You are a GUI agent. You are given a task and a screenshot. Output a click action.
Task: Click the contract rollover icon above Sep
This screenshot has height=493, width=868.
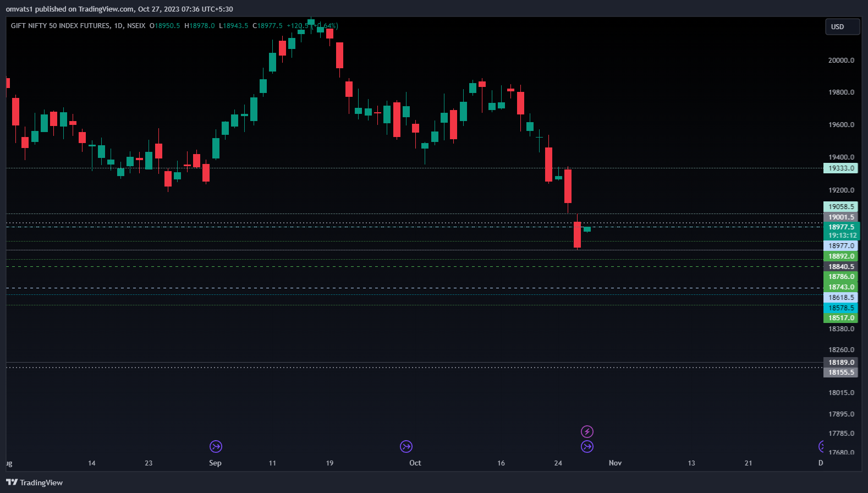click(x=216, y=446)
